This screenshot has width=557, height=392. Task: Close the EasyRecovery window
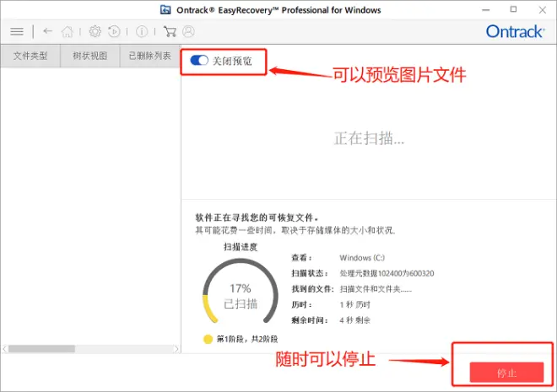point(542,9)
